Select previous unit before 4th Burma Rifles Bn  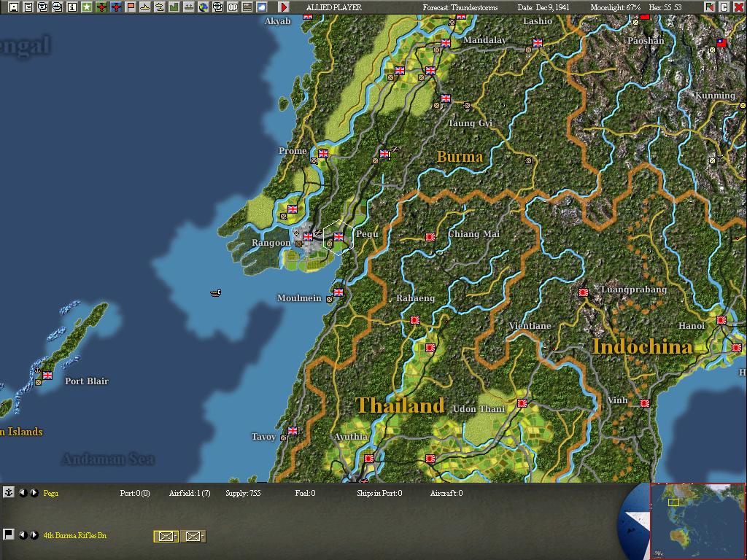23,535
